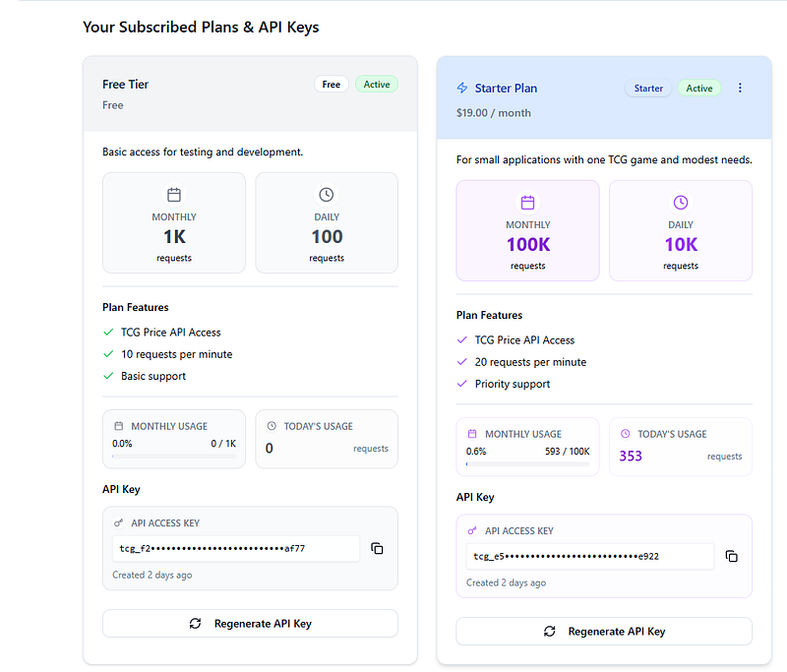The image size is (787, 672).
Task: Click the Active badge on Starter Plan
Action: 699,89
